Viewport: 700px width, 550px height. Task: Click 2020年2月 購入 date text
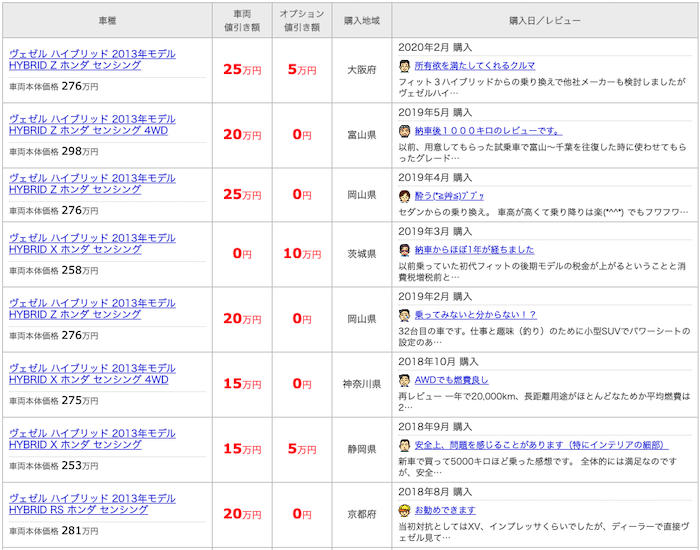point(435,47)
